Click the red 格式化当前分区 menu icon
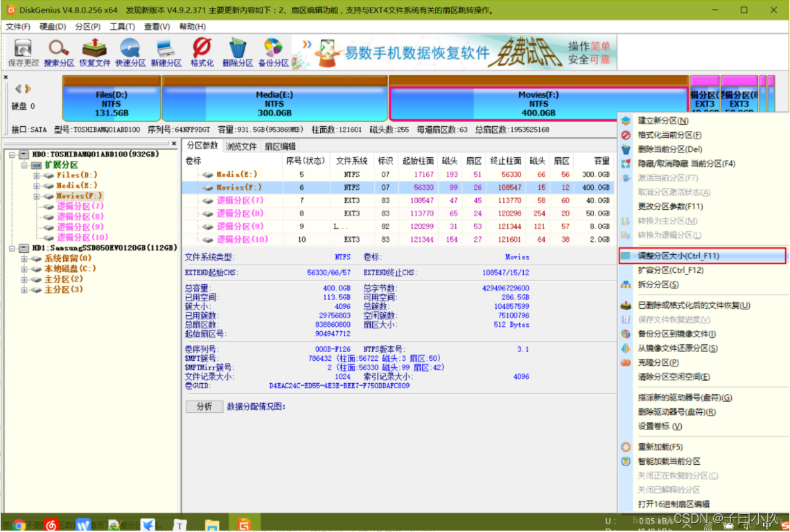790x532 pixels. click(626, 135)
